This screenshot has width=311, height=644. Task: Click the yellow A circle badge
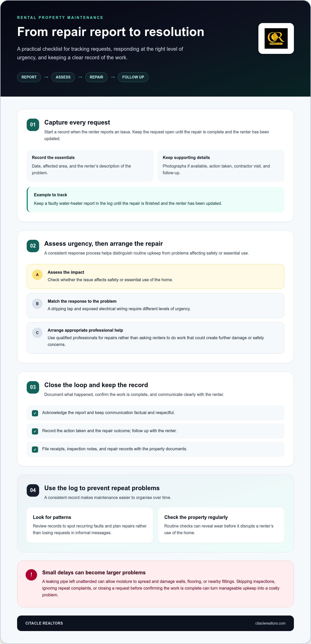point(37,275)
